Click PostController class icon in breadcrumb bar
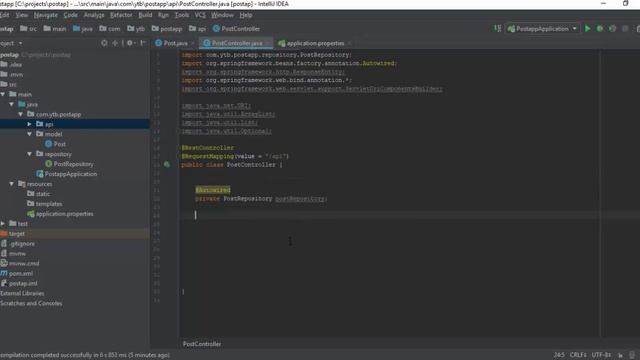 [216, 29]
